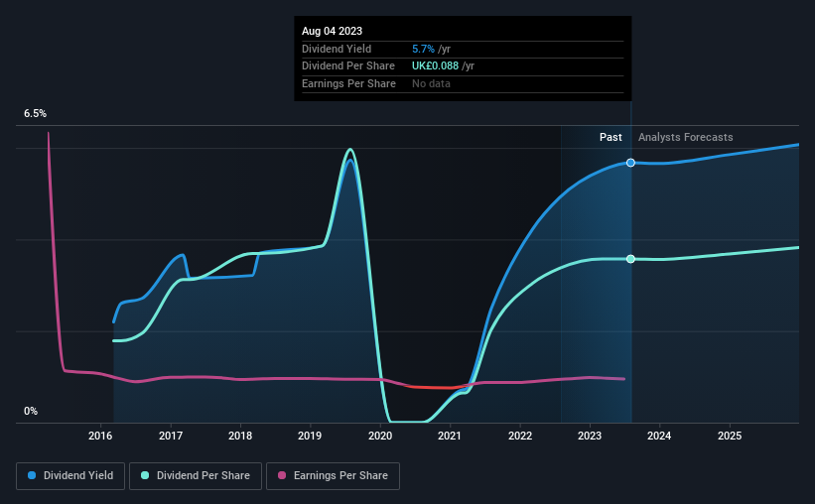Click the 2016 x-axis label
Viewport: 815px width, 504px height.
[x=100, y=436]
